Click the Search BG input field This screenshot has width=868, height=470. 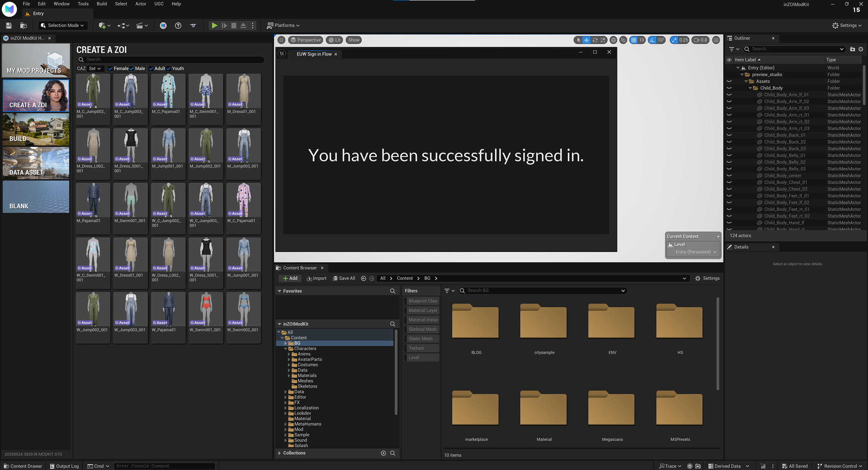[x=542, y=291]
